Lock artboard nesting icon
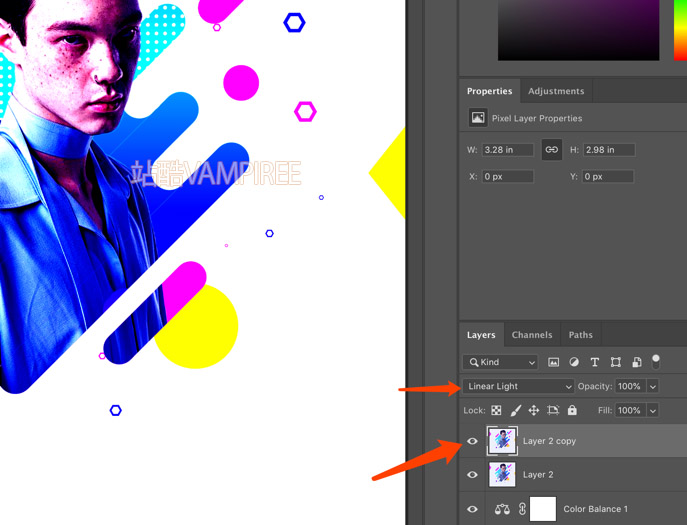Viewport: 687px width, 525px height. [x=553, y=410]
